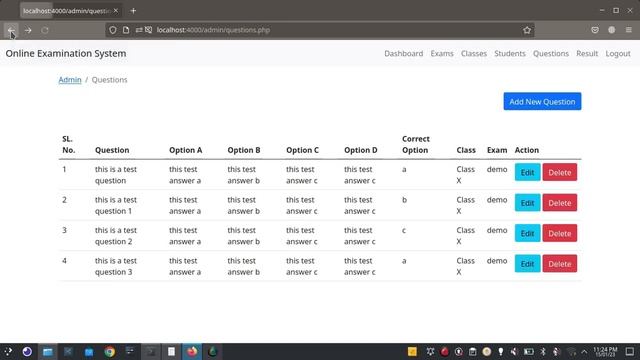The width and height of the screenshot is (640, 360).
Task: Open the terminal taskbar icon
Action: click(151, 351)
